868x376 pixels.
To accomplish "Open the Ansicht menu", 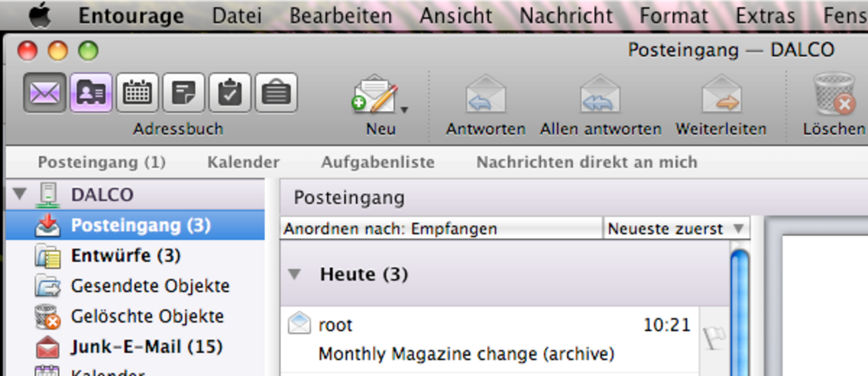I will point(456,15).
